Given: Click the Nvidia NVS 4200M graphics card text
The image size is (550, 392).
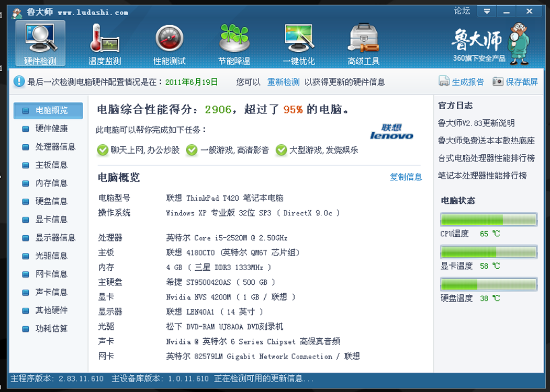Looking at the screenshot, I should pyautogui.click(x=231, y=297).
